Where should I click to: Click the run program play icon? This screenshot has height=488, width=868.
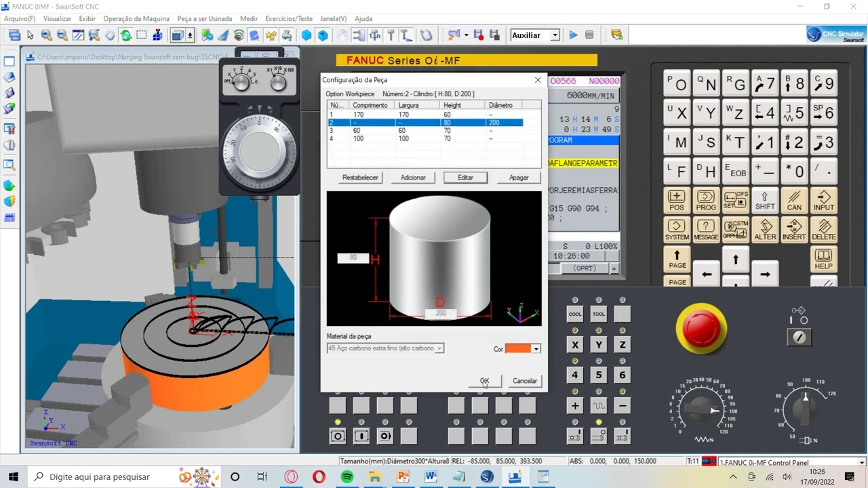click(573, 35)
